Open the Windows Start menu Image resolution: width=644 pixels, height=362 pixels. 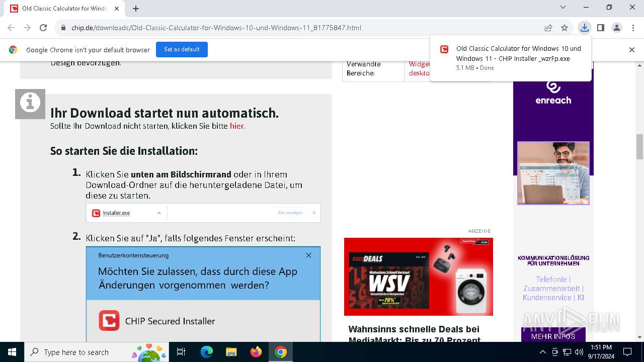point(12,352)
